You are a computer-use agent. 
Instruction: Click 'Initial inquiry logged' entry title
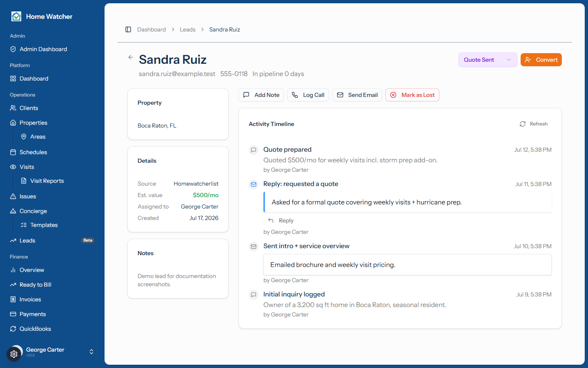[294, 294]
